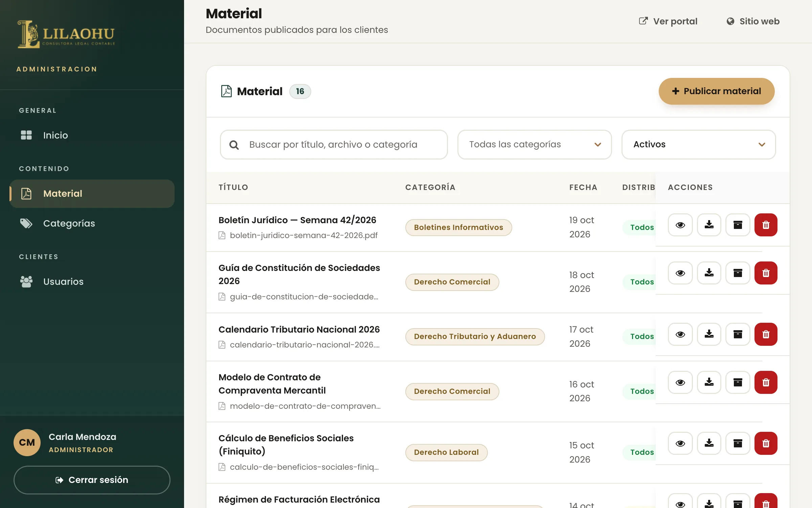This screenshot has height=508, width=812.
Task: Click the date 17 oct 2026
Action: click(x=581, y=337)
